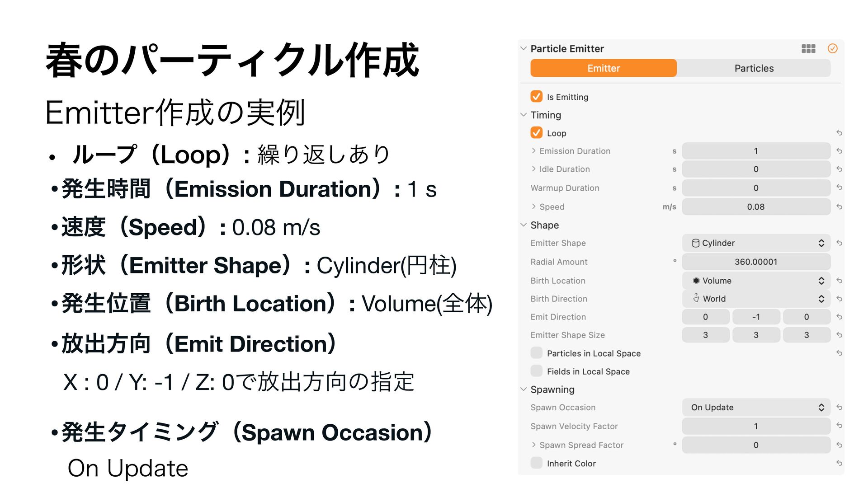Click the grid preset icon in Particle Emitter header
This screenshot has height=488, width=868.
point(808,49)
